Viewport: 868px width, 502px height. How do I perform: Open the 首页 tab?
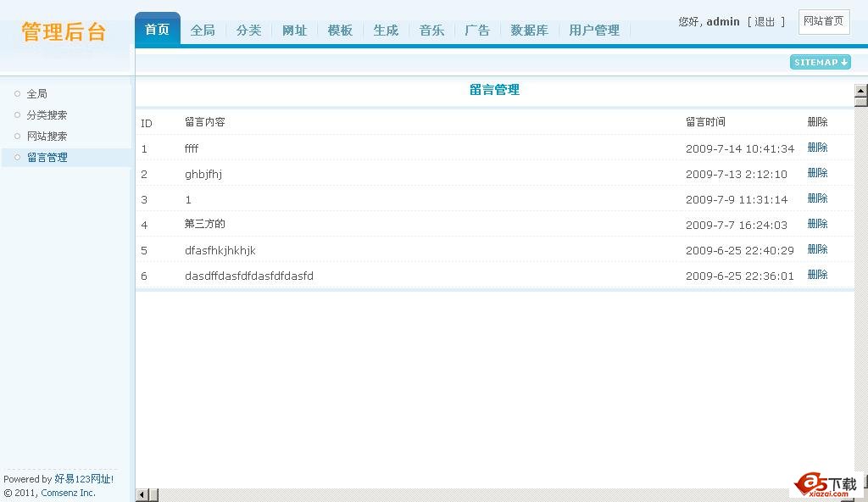pos(157,30)
